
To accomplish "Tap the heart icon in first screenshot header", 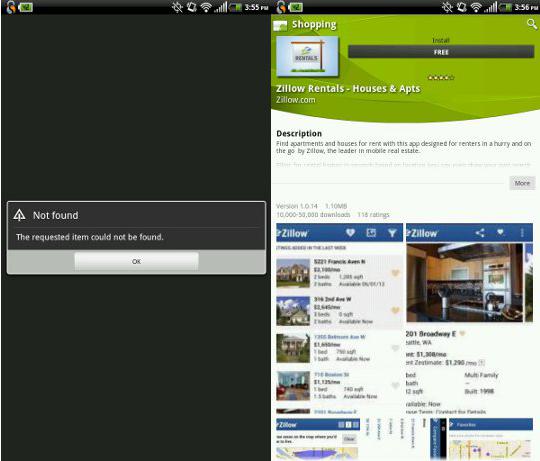I will 350,233.
